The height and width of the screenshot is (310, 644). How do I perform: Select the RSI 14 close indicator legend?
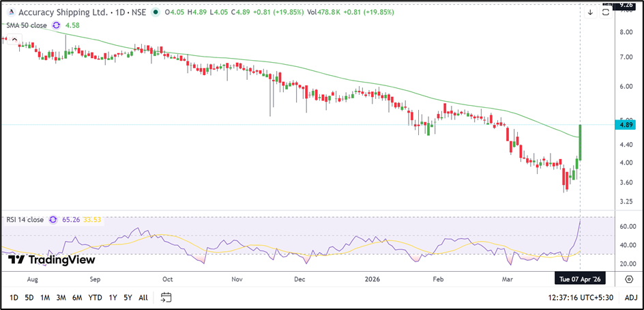coord(25,220)
